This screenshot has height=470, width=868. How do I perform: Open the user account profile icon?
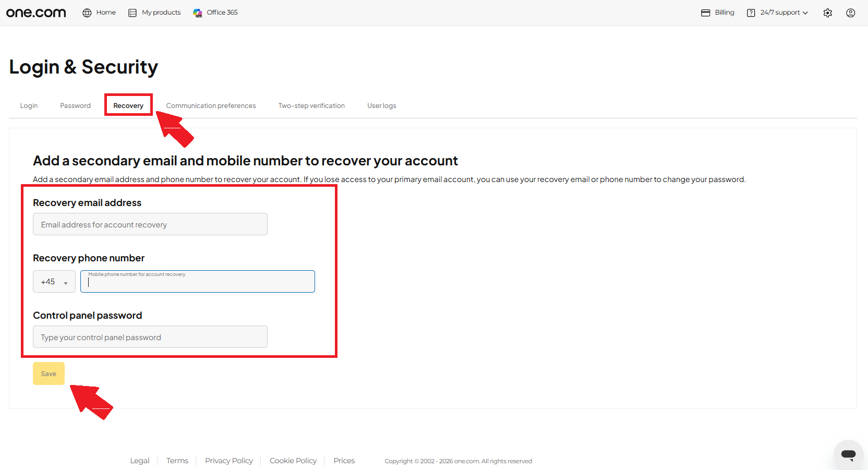[851, 13]
